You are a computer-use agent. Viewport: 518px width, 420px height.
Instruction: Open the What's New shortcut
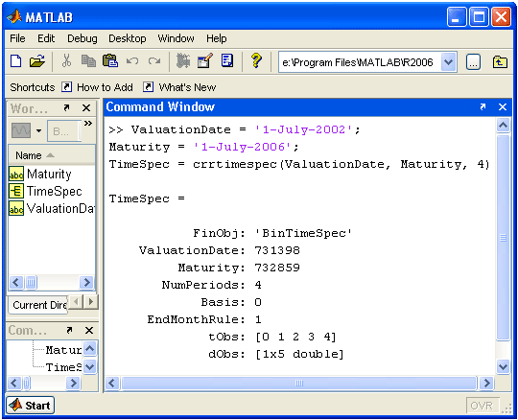point(187,87)
